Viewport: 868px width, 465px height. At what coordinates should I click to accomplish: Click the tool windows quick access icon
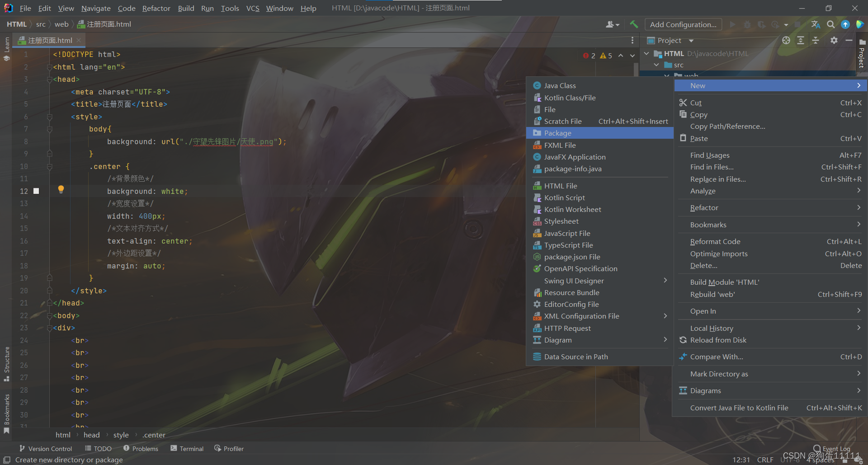coord(7,460)
